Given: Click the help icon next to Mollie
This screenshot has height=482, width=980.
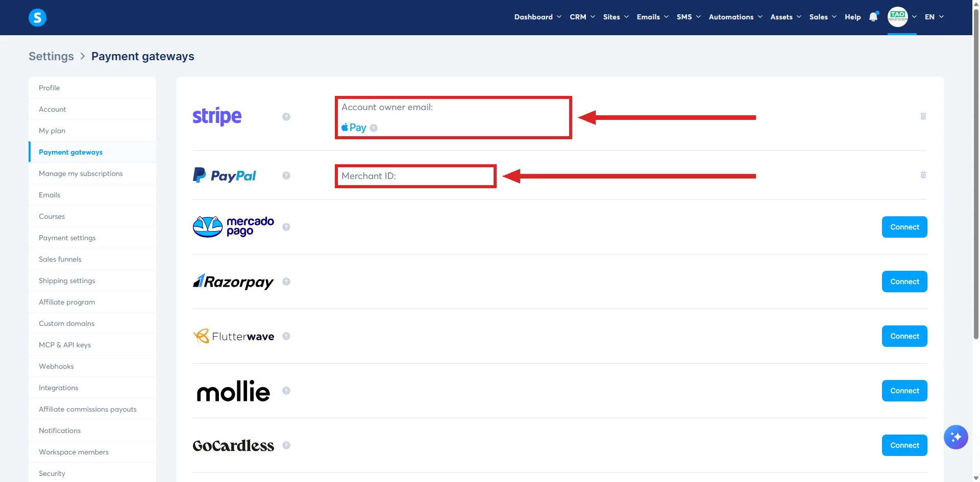Looking at the screenshot, I should tap(286, 391).
